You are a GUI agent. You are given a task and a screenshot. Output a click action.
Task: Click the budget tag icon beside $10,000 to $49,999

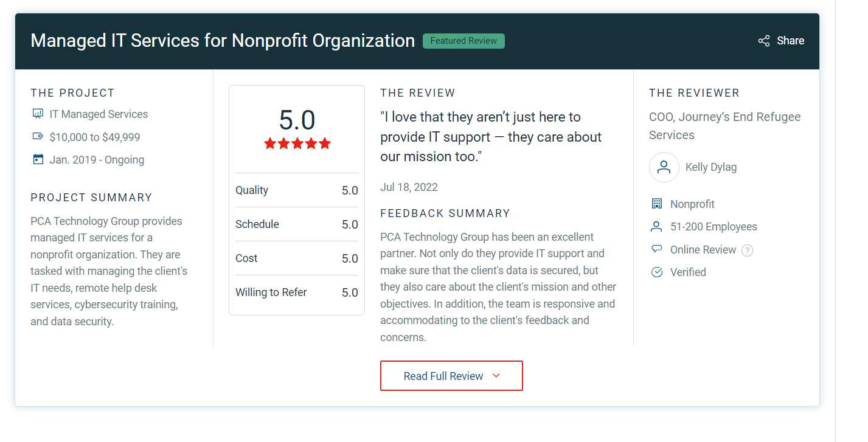pyautogui.click(x=38, y=136)
